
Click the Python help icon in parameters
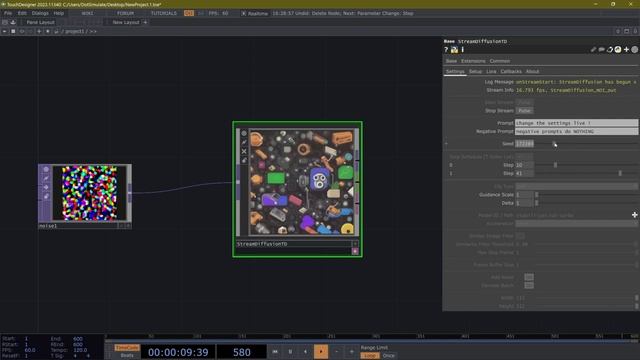point(454,50)
